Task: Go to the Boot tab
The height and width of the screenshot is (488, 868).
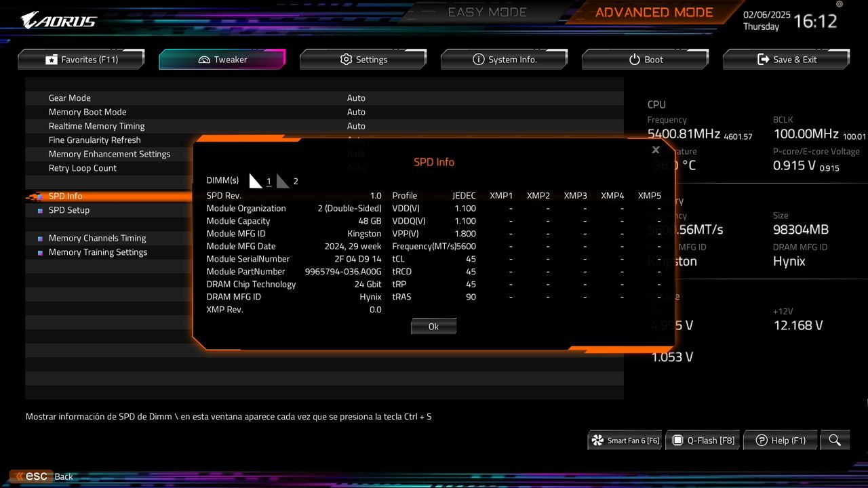Action: click(646, 60)
